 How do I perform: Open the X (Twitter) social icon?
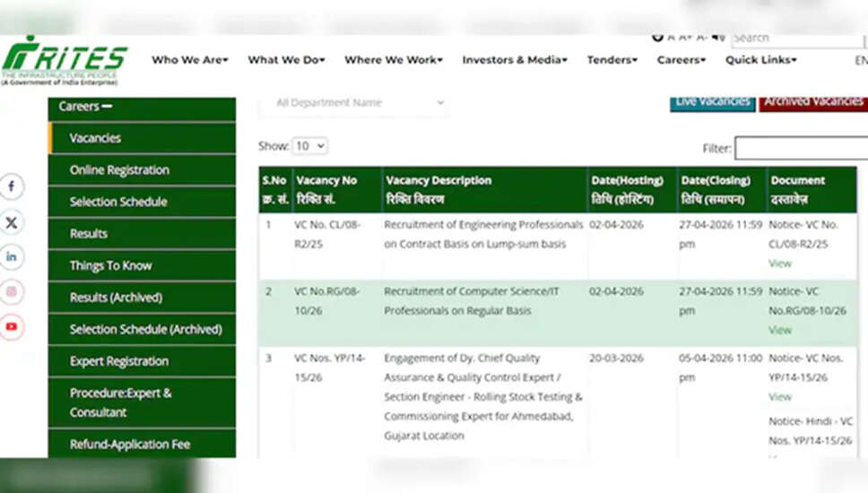[12, 221]
